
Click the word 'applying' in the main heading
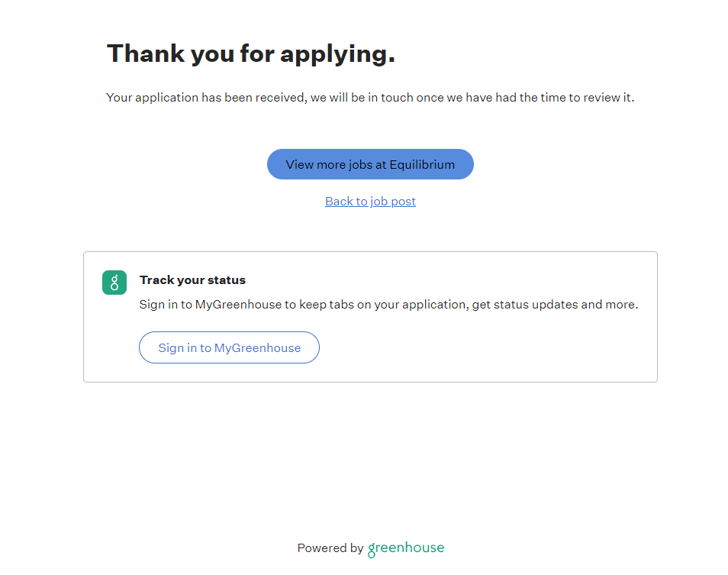click(x=337, y=53)
